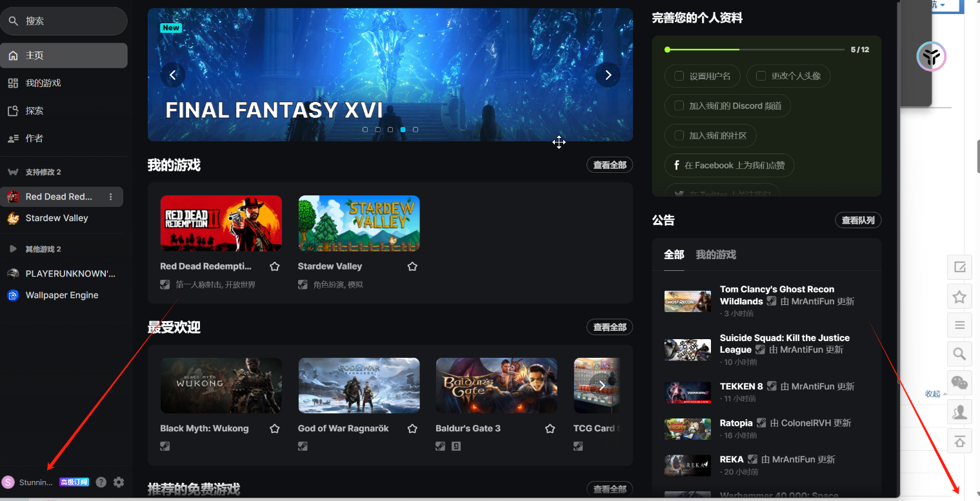
Task: Click the edit note icon in browser sidebar
Action: coord(959,267)
